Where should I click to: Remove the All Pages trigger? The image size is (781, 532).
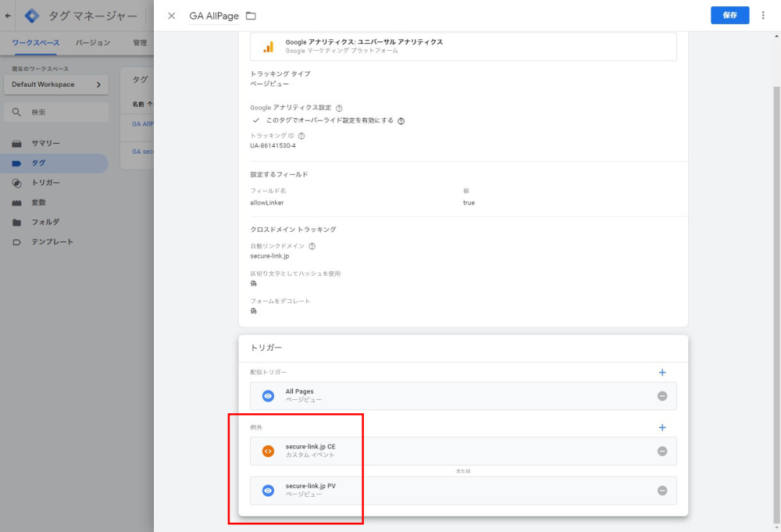pos(662,396)
